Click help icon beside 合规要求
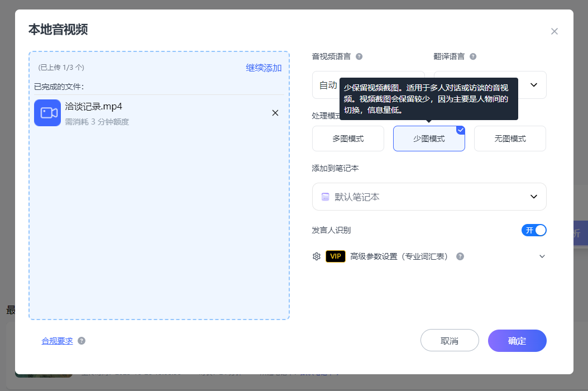Image resolution: width=588 pixels, height=391 pixels. (x=82, y=341)
